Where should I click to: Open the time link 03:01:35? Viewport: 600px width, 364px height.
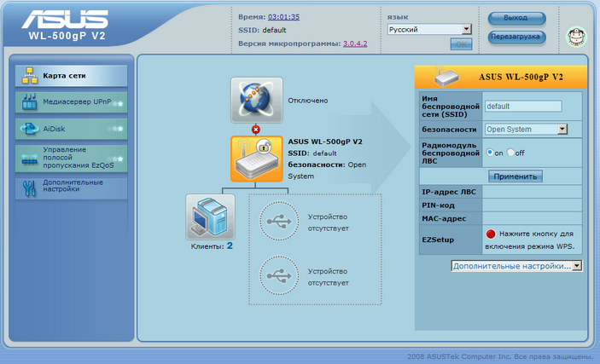[x=283, y=17]
